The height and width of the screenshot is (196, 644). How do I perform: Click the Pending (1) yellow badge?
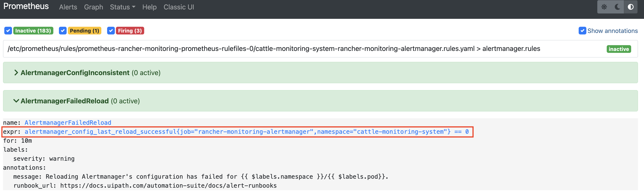pyautogui.click(x=84, y=31)
